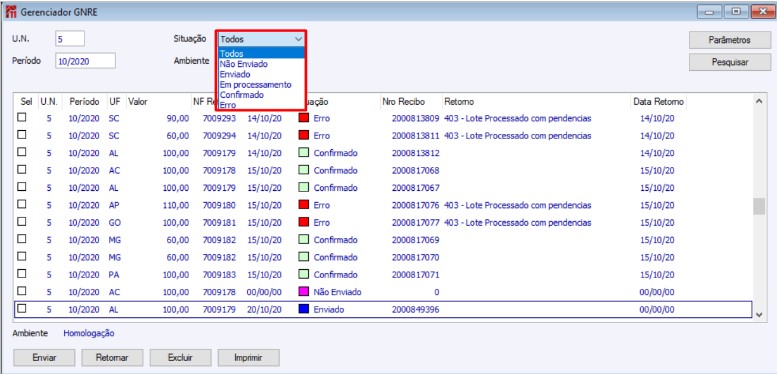777x374 pixels.
Task: Maximize the Gerenciador GNRE window
Action: [736, 12]
